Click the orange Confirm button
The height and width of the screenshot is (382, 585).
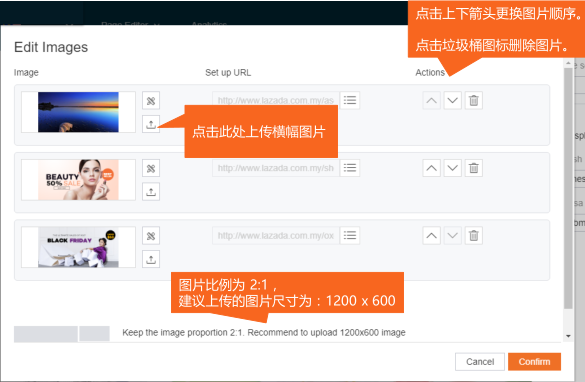coord(534,362)
